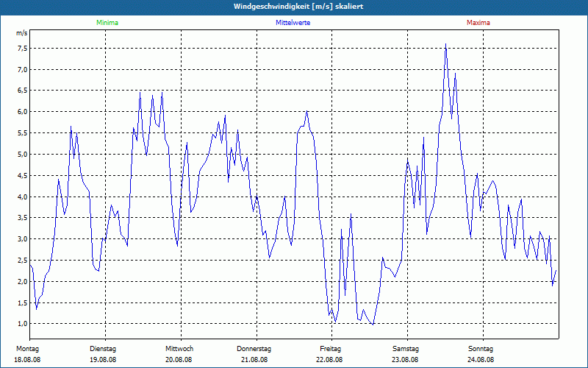
Task: Click the 7,0 y-axis value
Action: pos(21,69)
